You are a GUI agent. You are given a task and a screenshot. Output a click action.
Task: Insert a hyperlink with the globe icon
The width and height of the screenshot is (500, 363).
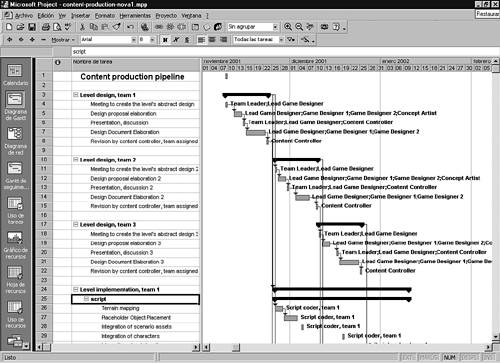(145, 27)
